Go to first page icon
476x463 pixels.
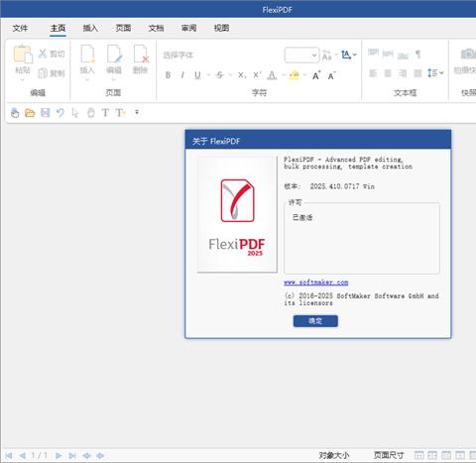pyautogui.click(x=9, y=456)
